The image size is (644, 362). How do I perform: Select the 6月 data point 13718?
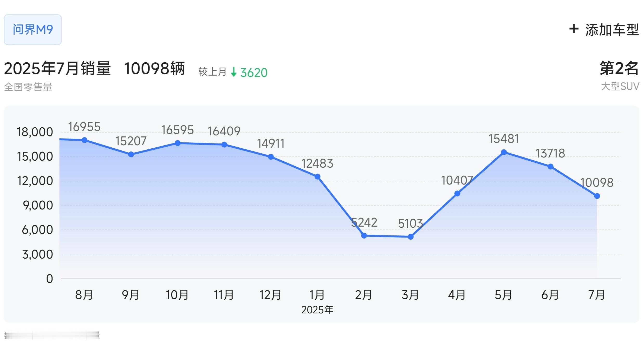point(550,167)
